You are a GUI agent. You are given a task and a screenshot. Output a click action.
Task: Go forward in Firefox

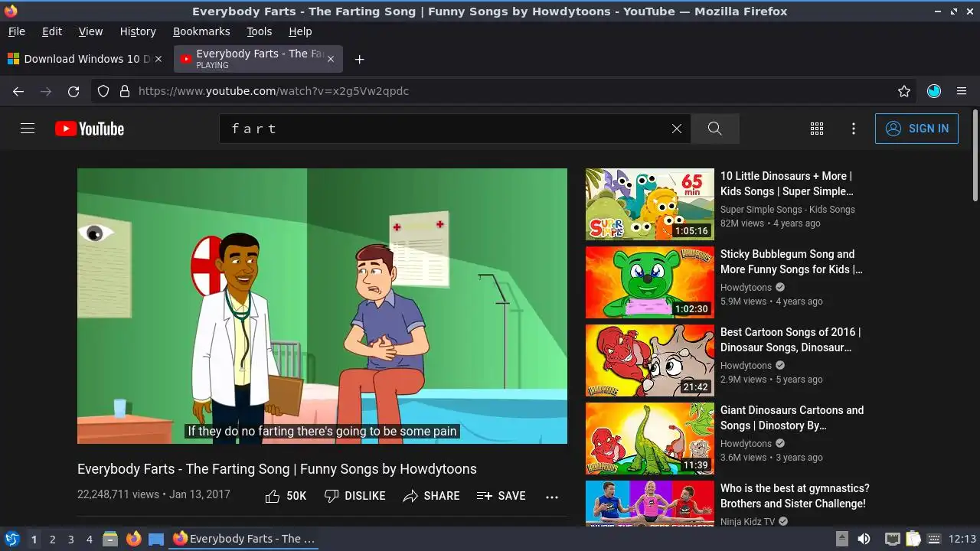pos(46,91)
